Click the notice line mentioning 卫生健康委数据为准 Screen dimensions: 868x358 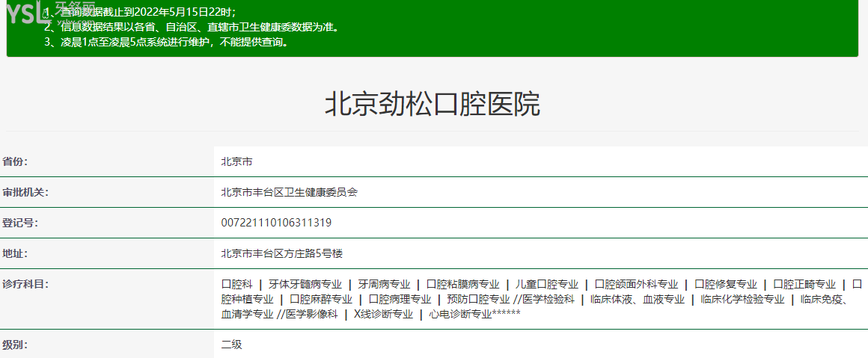[x=192, y=27]
